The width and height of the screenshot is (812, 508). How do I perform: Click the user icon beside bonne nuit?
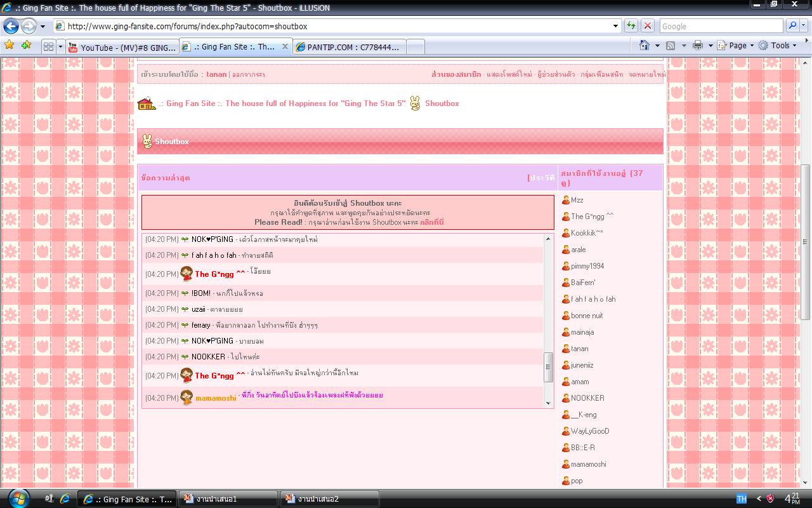pyautogui.click(x=566, y=316)
